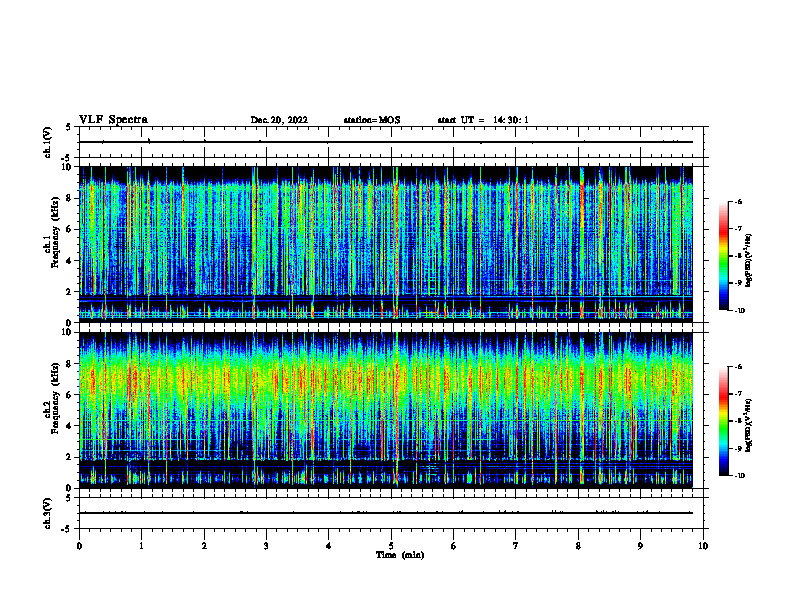Click ch.2 frequency tick label "8"
Screen dimensions: 792x612
(x=70, y=364)
